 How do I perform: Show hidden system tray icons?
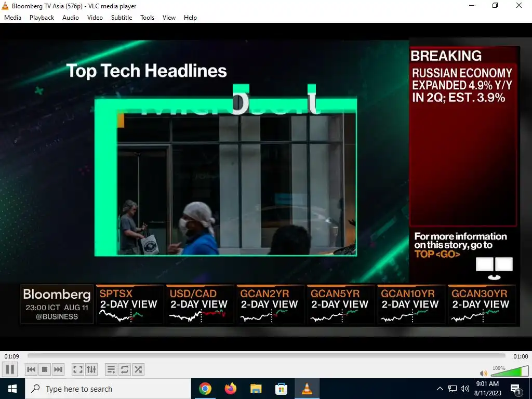click(x=440, y=389)
